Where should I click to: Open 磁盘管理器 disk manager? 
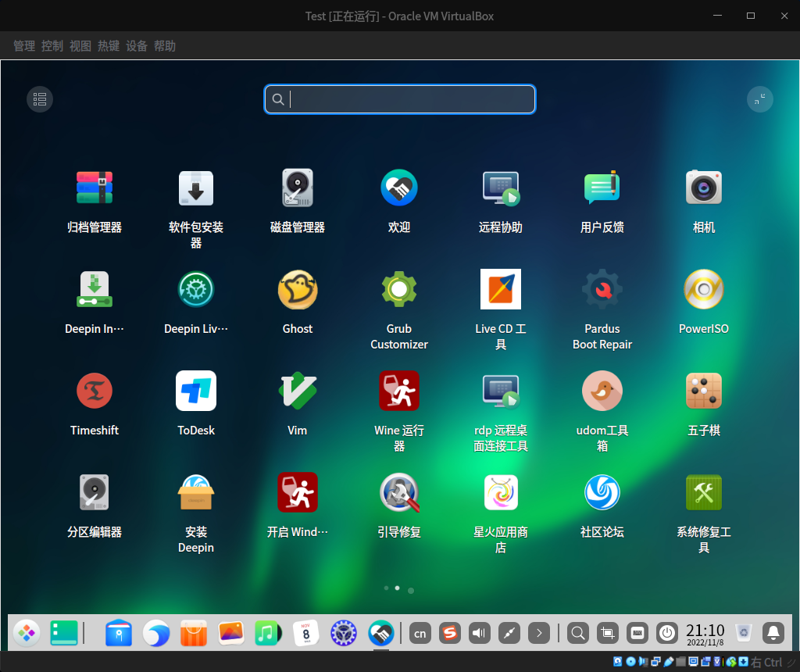point(298,188)
